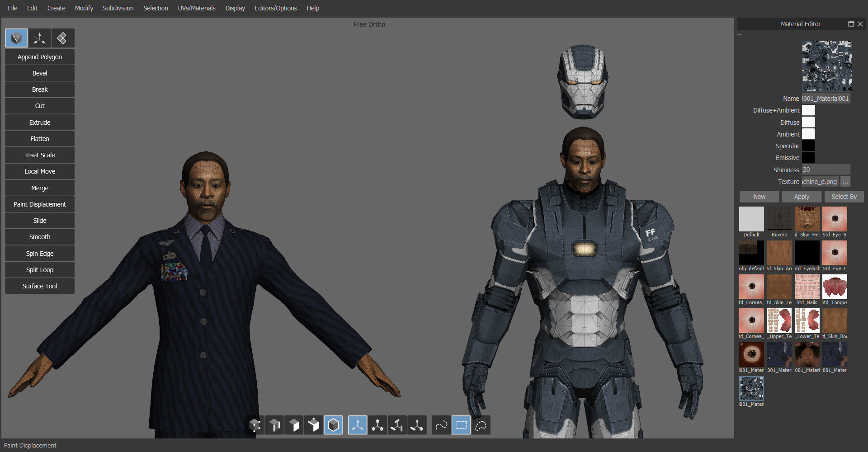Click the Spin Edge button
The image size is (868, 452).
40,254
